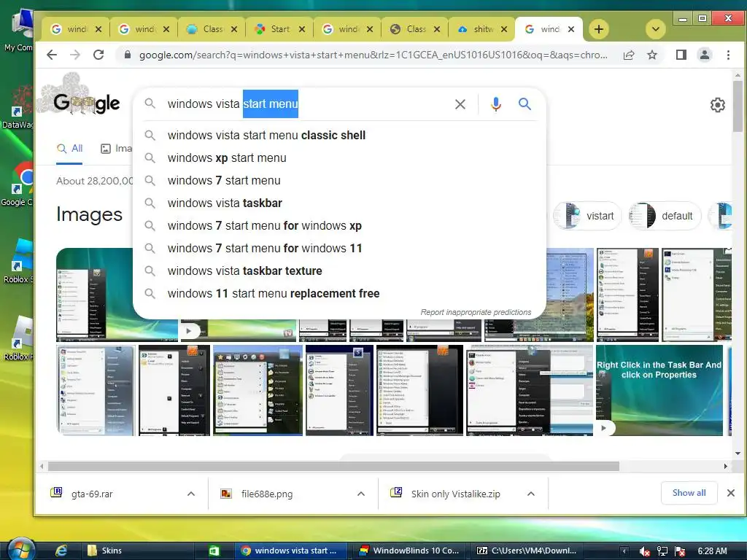Click the Action Center flag tray icon
The image size is (747, 560).
(680, 551)
